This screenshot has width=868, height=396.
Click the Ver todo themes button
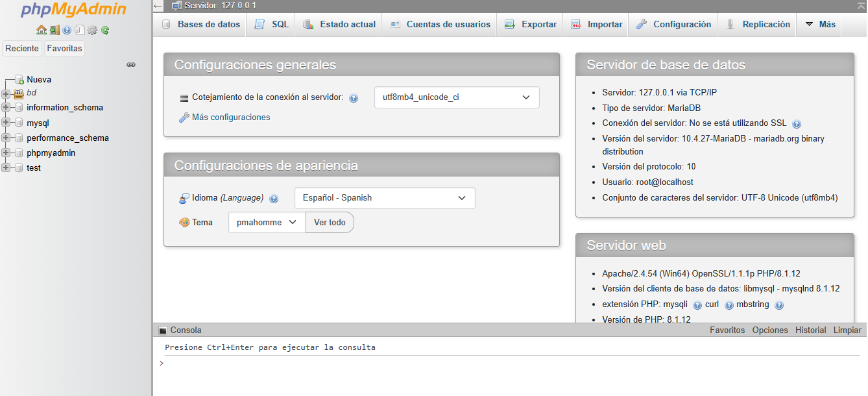point(330,222)
